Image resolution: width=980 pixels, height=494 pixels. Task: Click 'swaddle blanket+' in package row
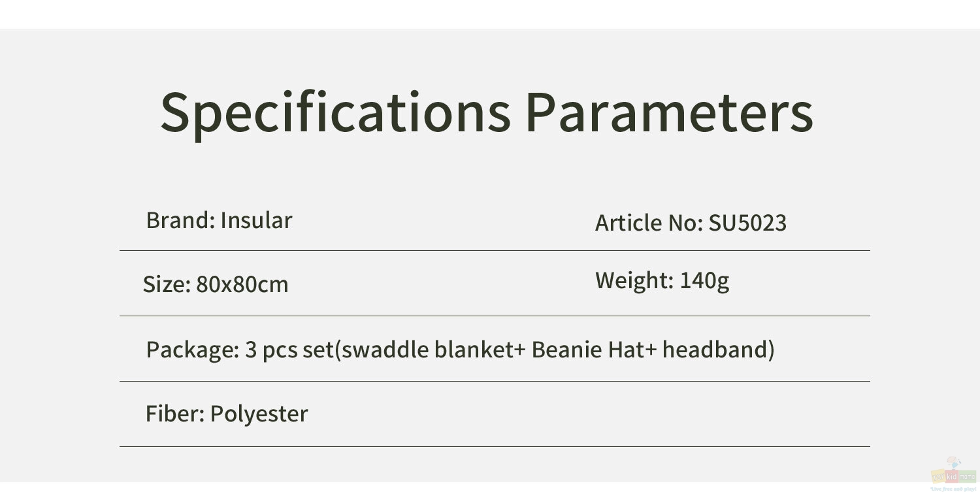434,350
